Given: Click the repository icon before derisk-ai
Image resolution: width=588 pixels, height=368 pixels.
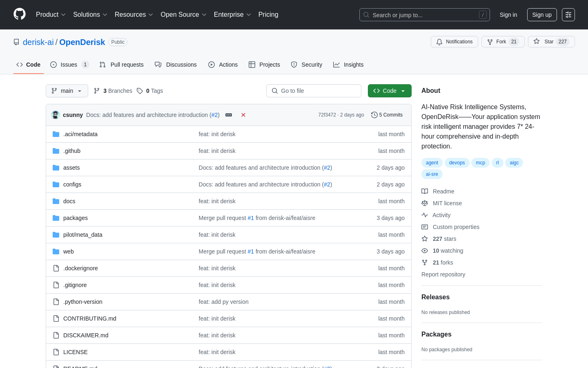Looking at the screenshot, I should (x=16, y=42).
